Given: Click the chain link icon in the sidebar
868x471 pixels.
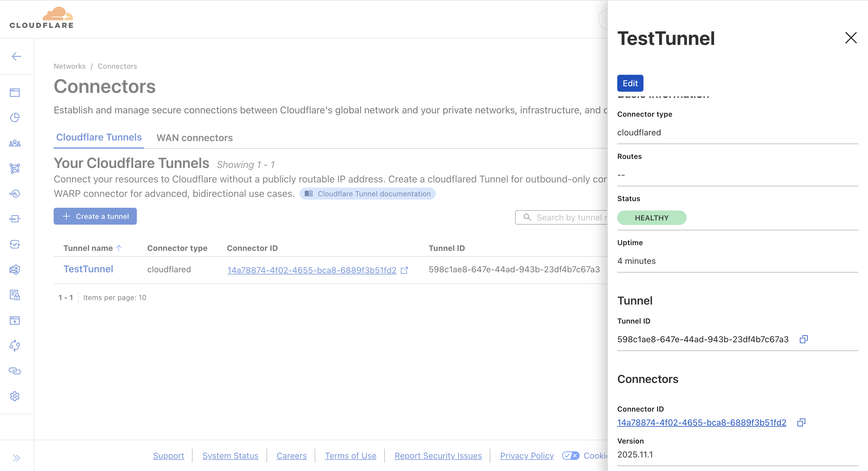Looking at the screenshot, I should [15, 371].
